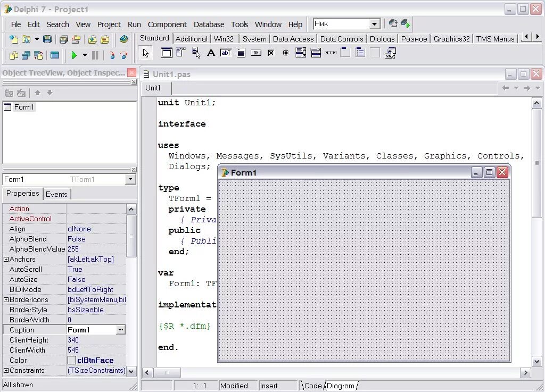This screenshot has height=392, width=545.
Task: Click the Caption ellipsis button
Action: (121, 330)
